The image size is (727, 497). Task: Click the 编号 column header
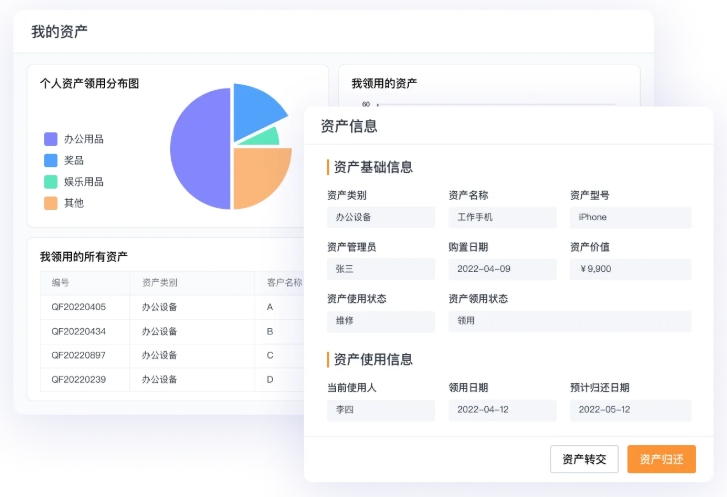point(61,283)
